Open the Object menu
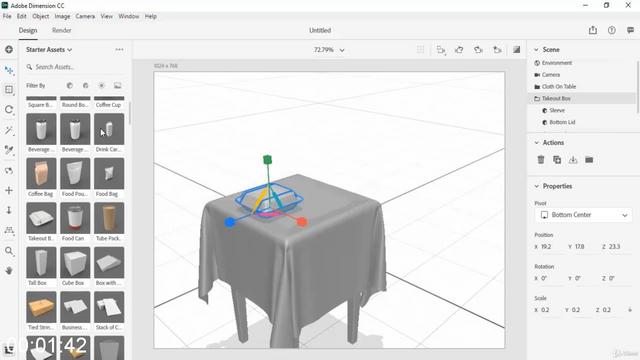The height and width of the screenshot is (360, 640). pos(40,16)
